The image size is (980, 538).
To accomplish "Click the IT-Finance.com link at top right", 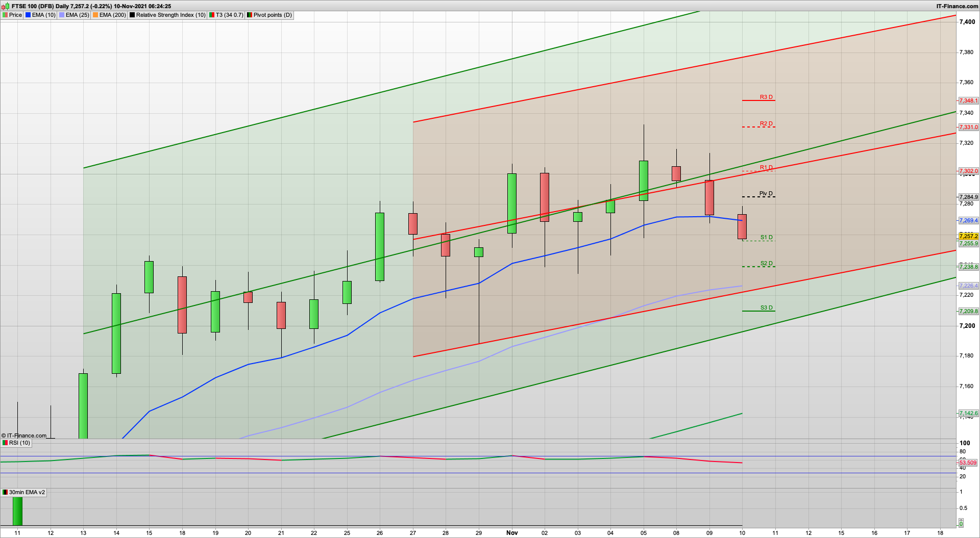I will (x=957, y=6).
